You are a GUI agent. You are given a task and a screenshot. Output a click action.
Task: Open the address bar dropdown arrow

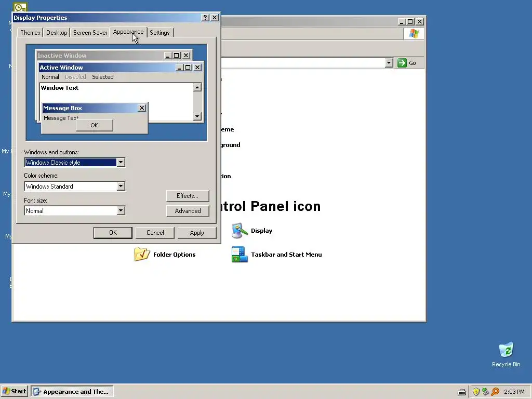tap(389, 63)
